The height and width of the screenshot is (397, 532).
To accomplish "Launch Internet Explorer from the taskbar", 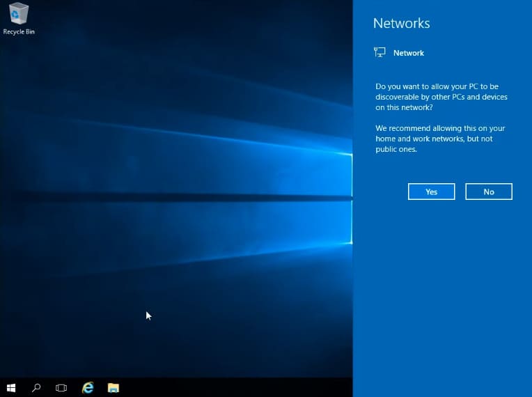I will point(88,387).
